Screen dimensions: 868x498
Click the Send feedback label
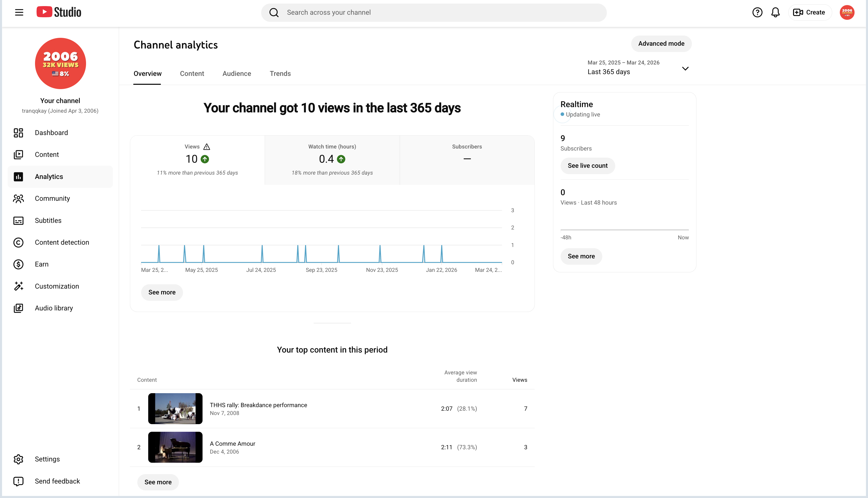(57, 481)
